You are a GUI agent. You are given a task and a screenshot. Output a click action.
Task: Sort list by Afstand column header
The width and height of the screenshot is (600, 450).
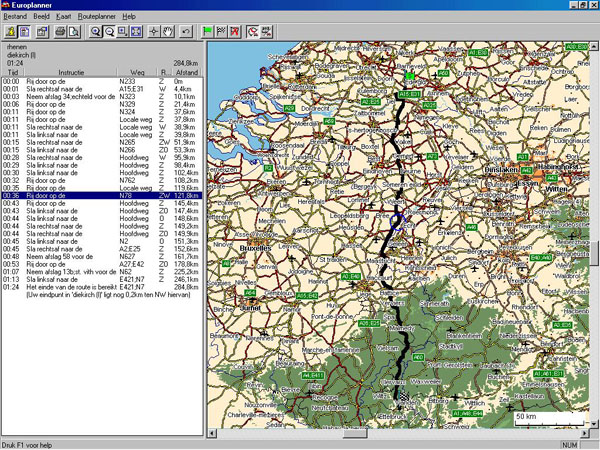click(x=187, y=73)
